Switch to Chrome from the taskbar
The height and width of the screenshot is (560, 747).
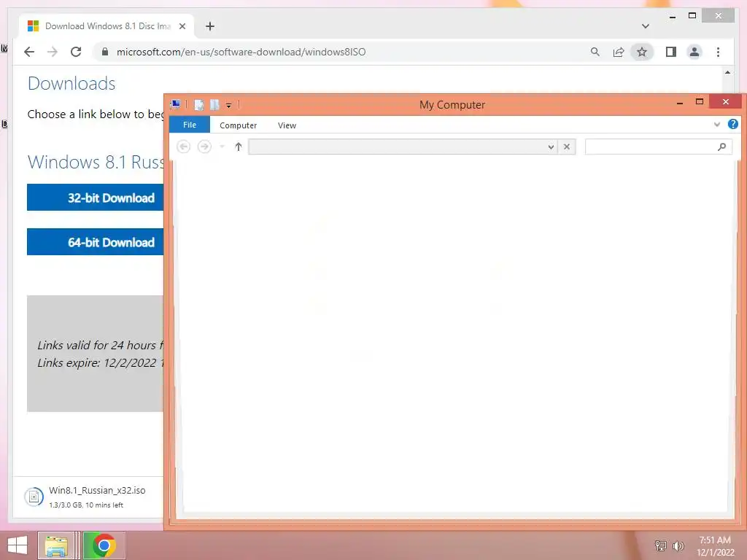coord(104,545)
